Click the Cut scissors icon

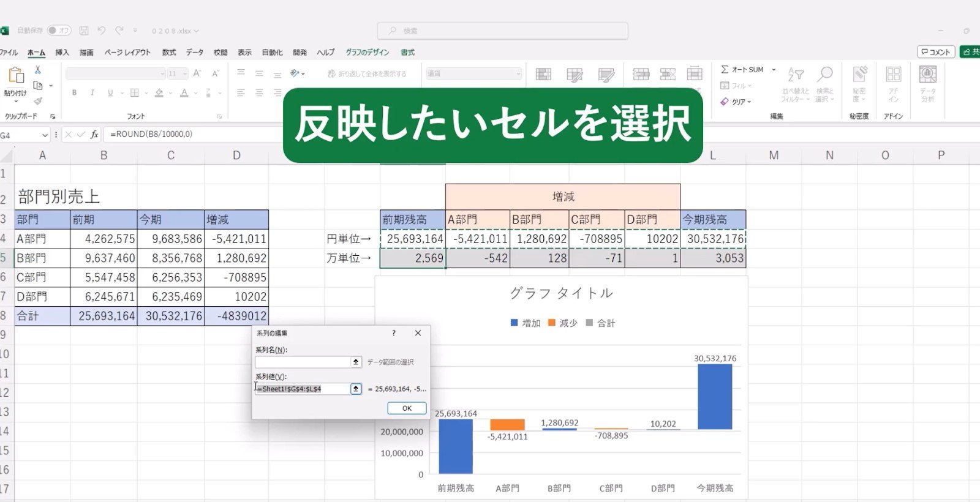pos(38,70)
